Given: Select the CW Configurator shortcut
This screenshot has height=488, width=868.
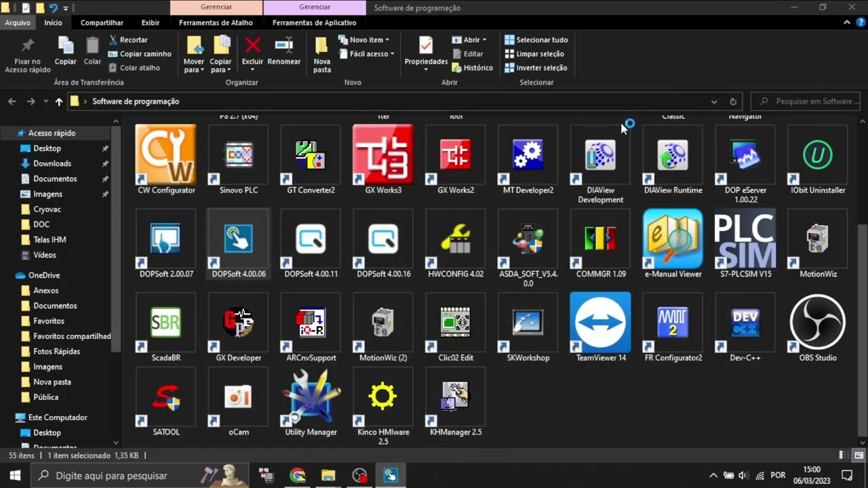Looking at the screenshot, I should (x=166, y=160).
